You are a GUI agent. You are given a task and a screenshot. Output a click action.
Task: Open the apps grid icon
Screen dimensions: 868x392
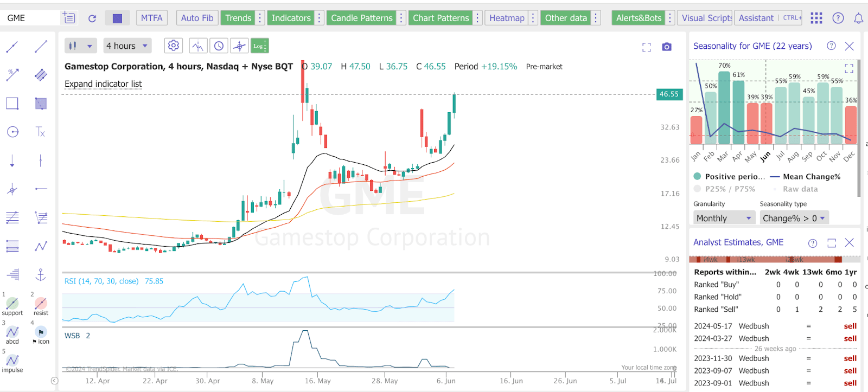pyautogui.click(x=816, y=18)
